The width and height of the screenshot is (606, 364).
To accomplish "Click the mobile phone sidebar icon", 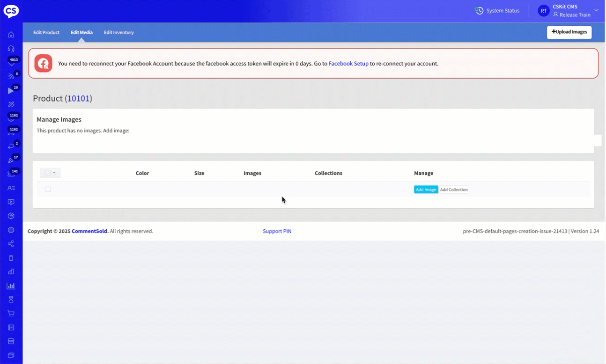I will point(11,258).
